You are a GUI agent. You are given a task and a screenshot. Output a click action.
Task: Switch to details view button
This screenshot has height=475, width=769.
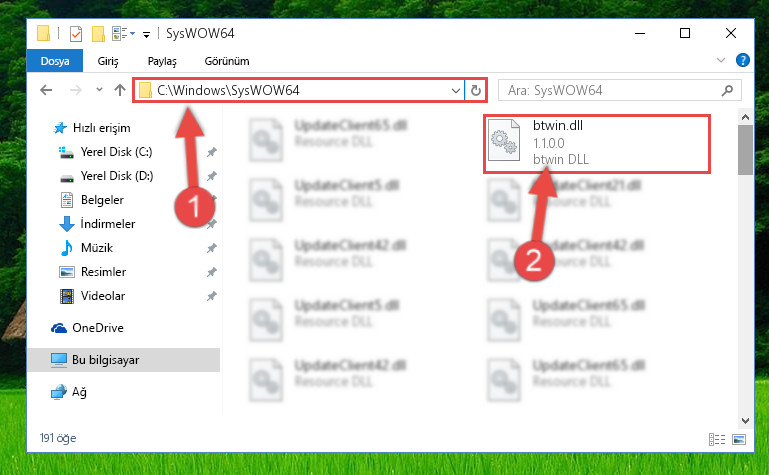click(717, 439)
